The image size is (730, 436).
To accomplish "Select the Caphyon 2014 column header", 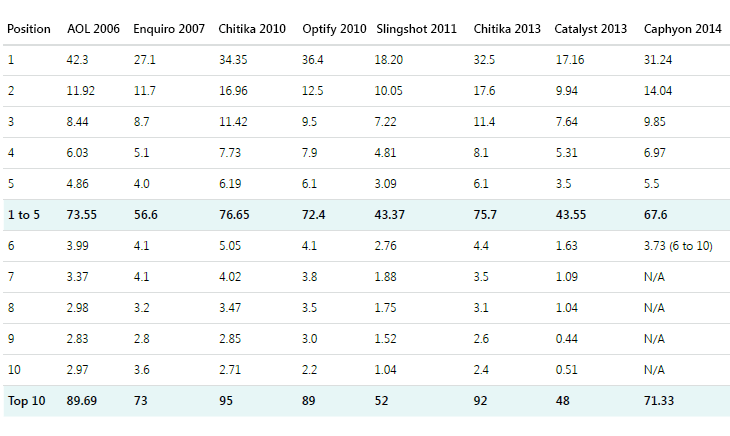I will (681, 28).
